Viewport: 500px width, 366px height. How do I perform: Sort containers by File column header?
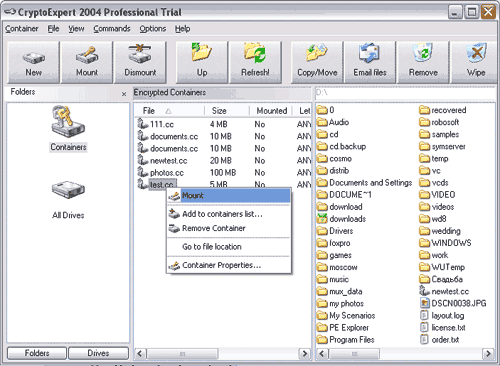pos(170,111)
